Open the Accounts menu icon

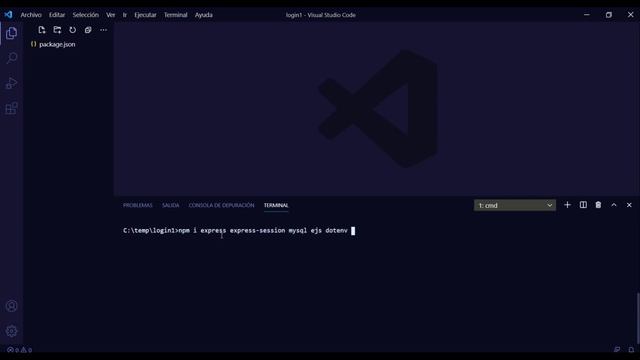coord(11,306)
